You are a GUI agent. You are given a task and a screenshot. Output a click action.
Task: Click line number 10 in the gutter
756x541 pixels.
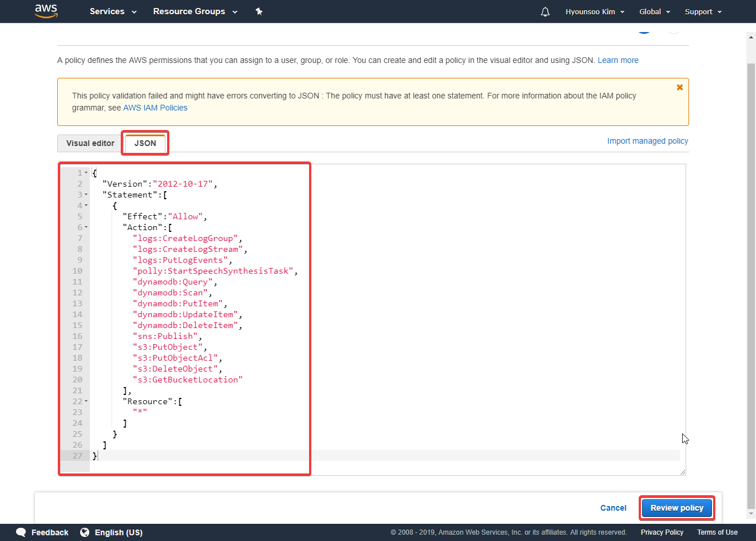point(77,271)
